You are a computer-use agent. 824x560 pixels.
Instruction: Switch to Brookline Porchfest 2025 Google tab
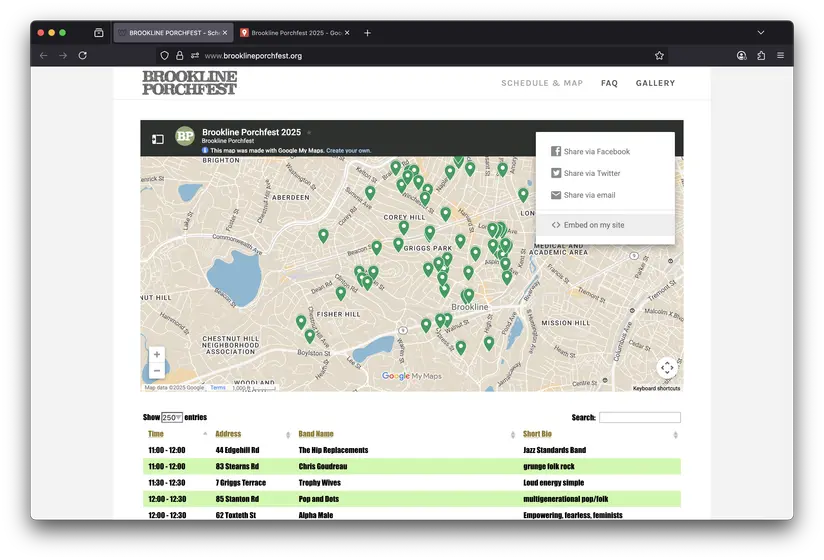pyautogui.click(x=295, y=33)
